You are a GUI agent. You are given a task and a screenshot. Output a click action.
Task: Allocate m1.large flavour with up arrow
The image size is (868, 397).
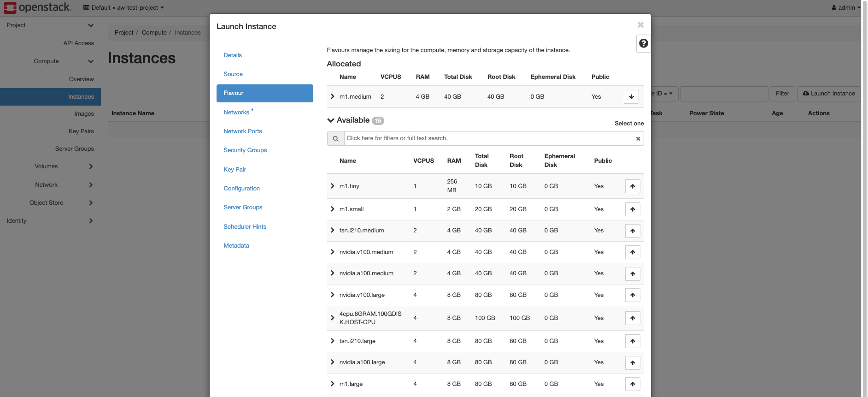(633, 384)
